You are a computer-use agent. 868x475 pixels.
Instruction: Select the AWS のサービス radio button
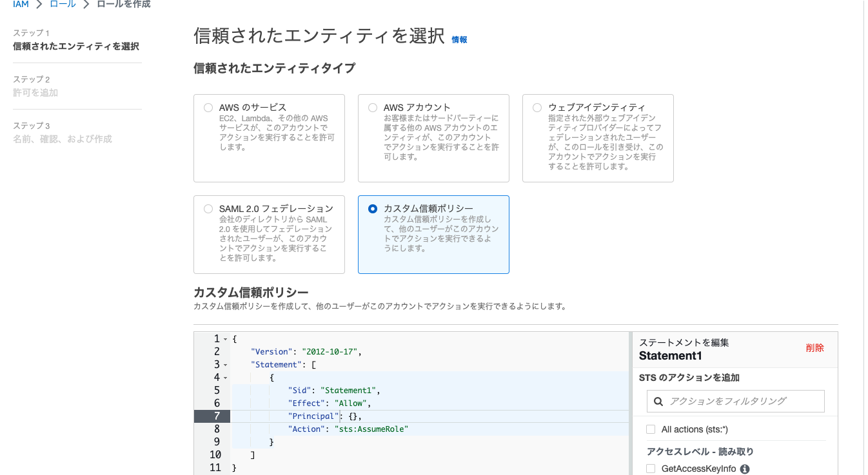(208, 108)
